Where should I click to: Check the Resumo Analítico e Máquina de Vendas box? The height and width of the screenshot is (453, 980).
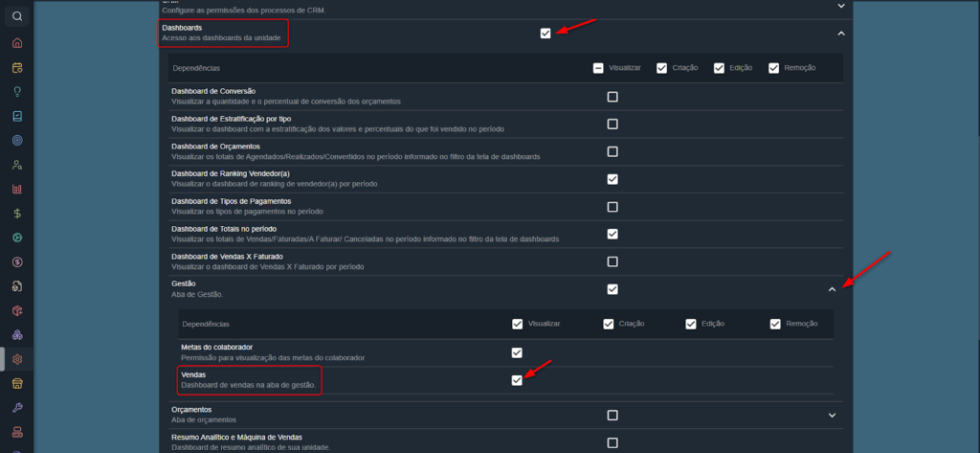pos(612,442)
